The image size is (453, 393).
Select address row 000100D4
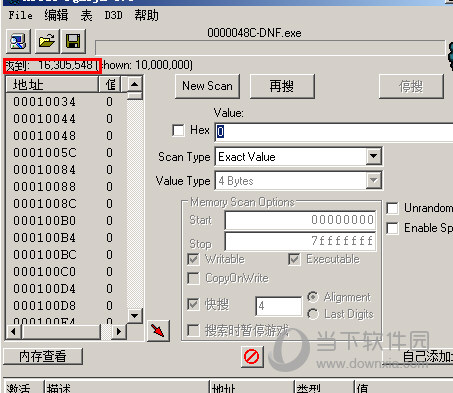click(66, 289)
